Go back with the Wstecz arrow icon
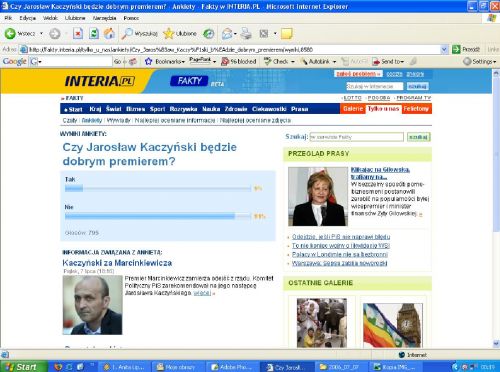500x372 pixels. (x=10, y=33)
